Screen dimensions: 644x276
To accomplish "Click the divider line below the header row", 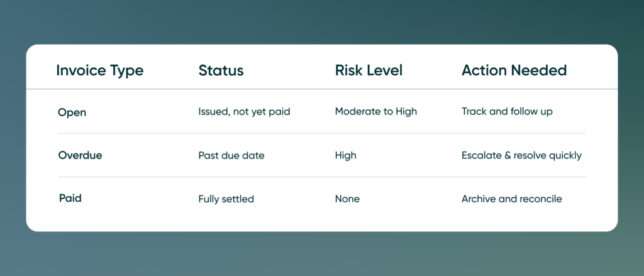I will [x=322, y=89].
